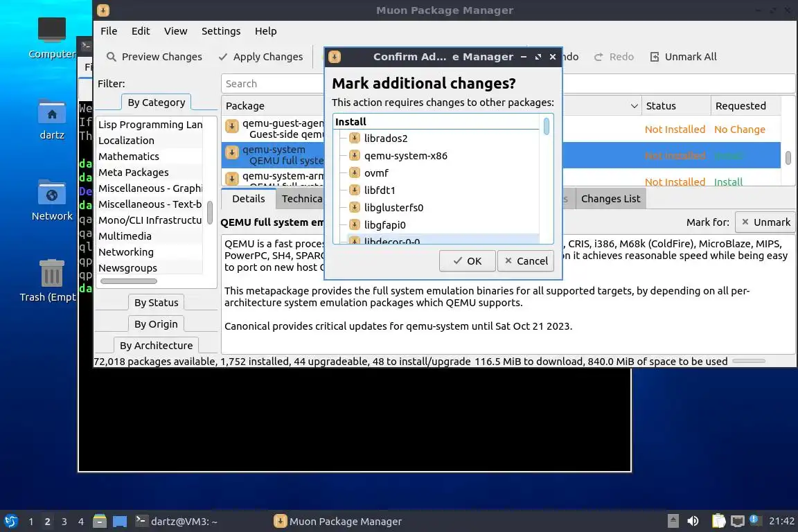The width and height of the screenshot is (798, 532).
Task: Click the category list horizontal scrollbar
Action: tap(129, 281)
